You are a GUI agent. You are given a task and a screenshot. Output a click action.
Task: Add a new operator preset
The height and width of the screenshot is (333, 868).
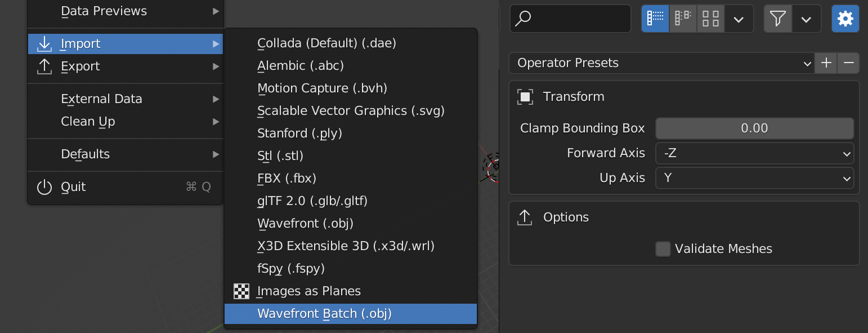(x=825, y=63)
